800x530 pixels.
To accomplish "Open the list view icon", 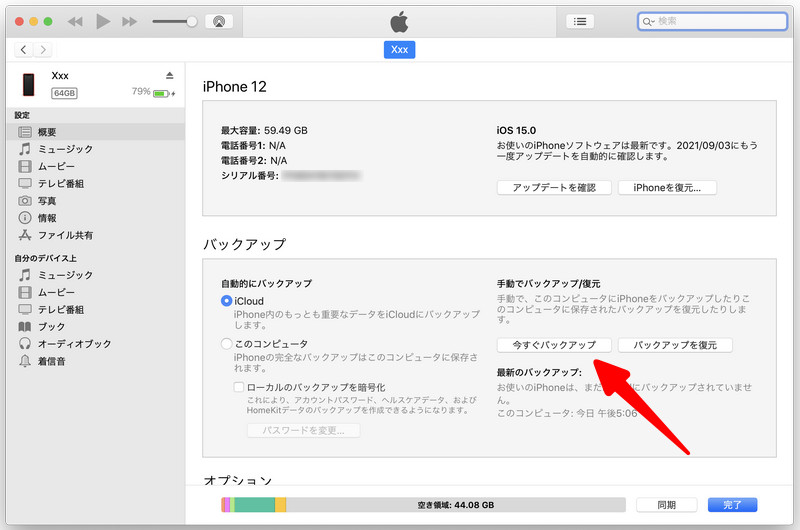I will 580,21.
